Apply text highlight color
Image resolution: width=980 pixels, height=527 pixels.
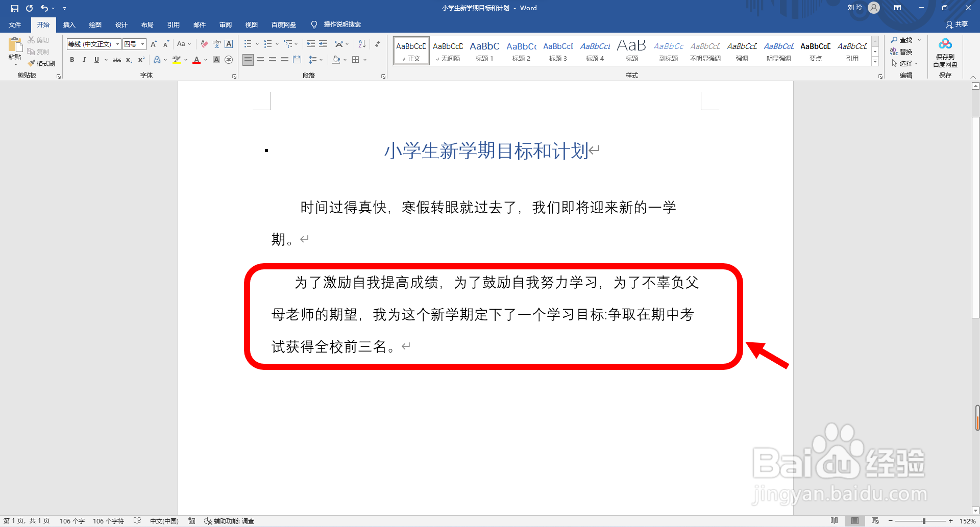[177, 60]
